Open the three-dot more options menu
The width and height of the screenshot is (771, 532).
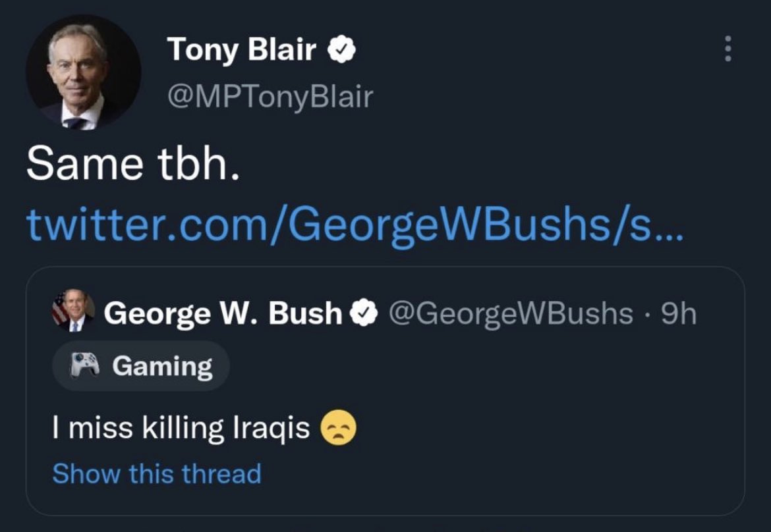(x=728, y=49)
